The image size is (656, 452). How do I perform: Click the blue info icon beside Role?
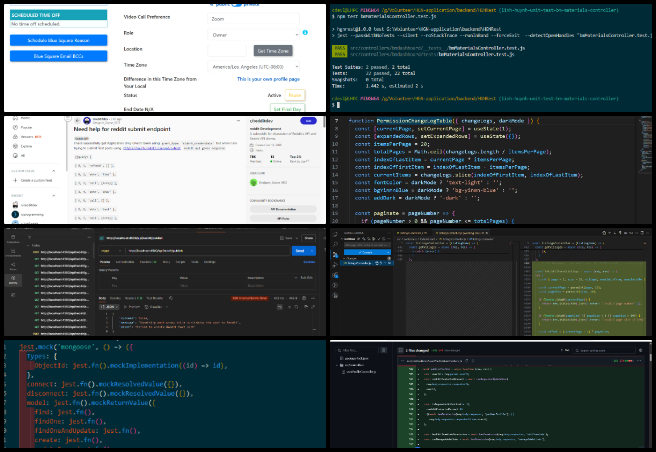click(x=305, y=32)
